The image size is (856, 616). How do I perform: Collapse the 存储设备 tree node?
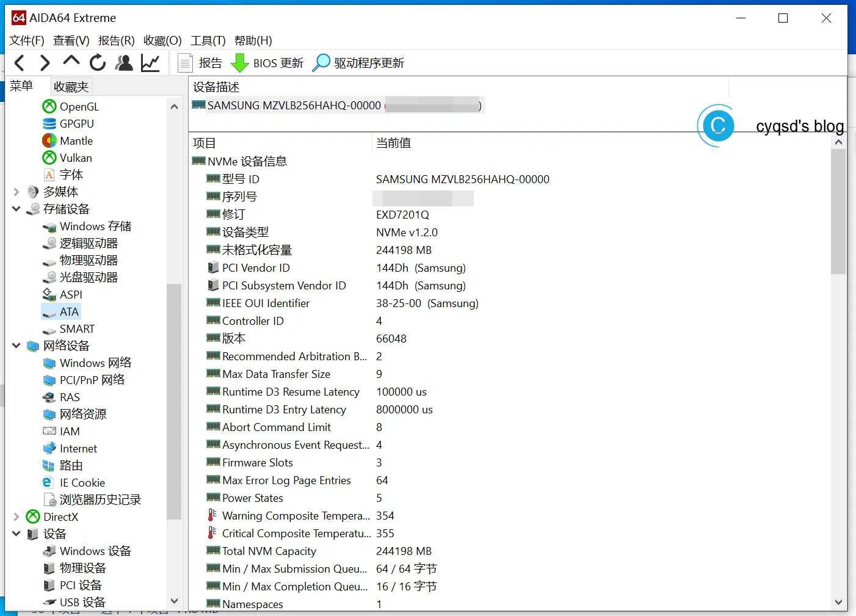click(16, 209)
